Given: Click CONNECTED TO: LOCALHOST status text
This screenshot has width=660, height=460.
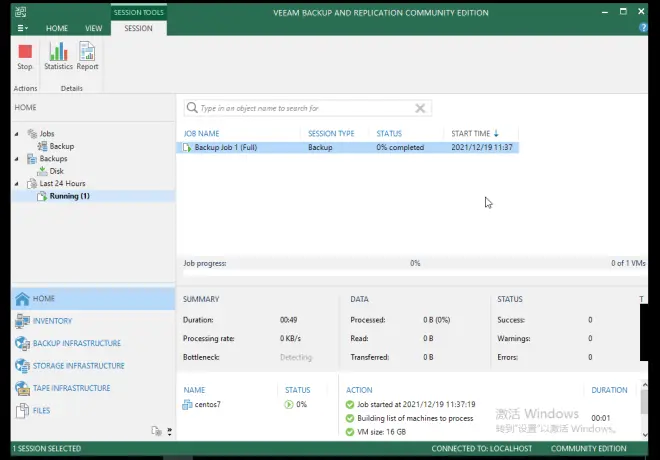Looking at the screenshot, I should point(482,448).
